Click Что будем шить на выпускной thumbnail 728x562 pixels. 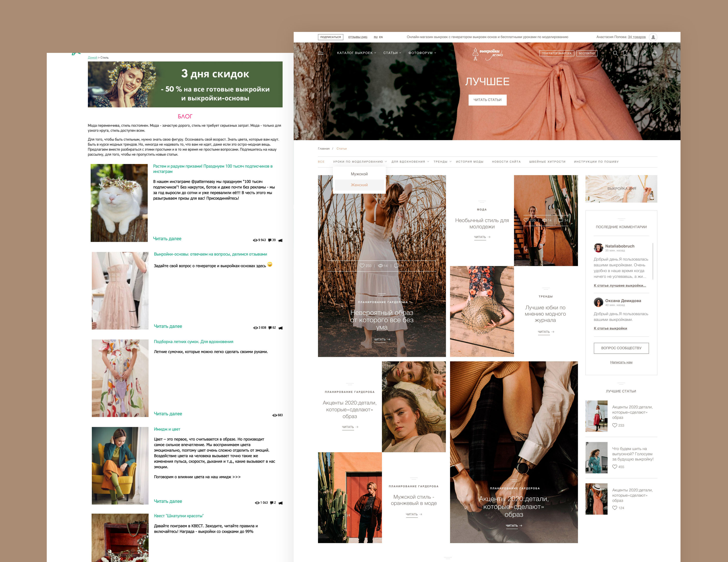pos(596,457)
